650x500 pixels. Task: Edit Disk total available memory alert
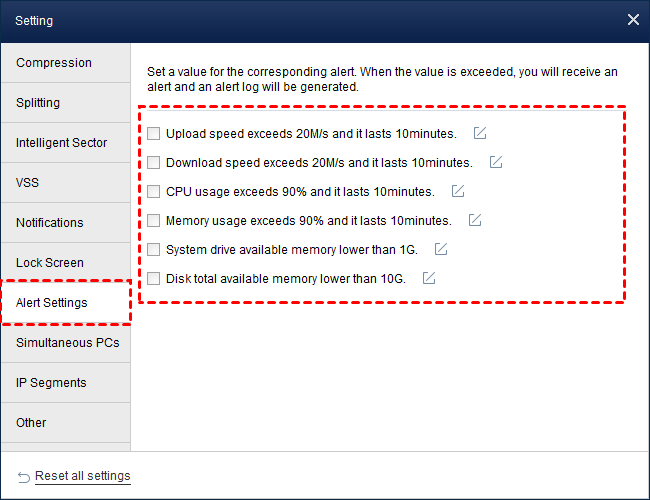pos(429,278)
